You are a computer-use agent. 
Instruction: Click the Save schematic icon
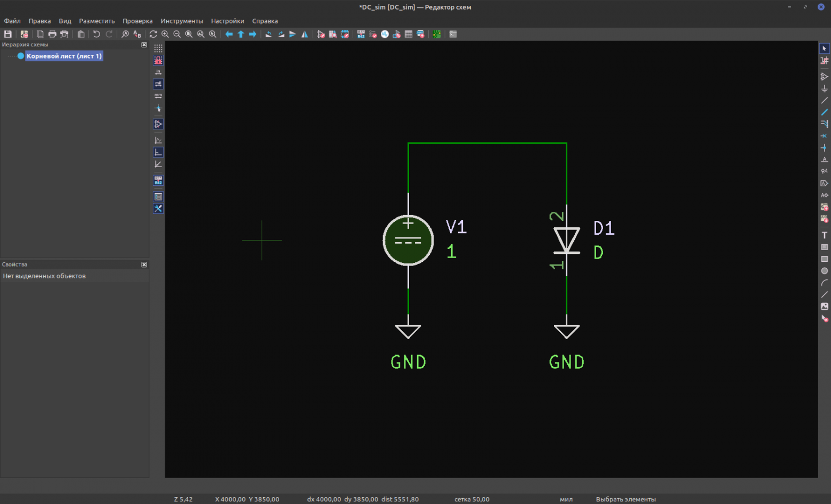coord(8,34)
